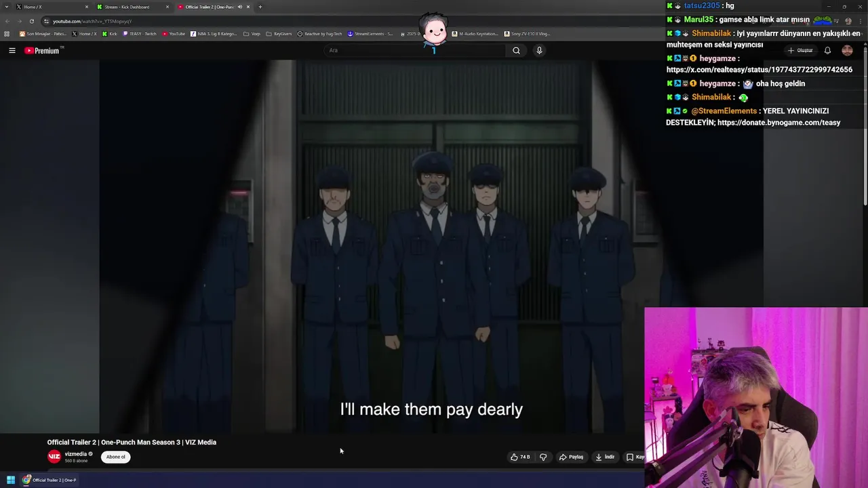Click the @StreamElements chat name
The image size is (868, 488).
[x=724, y=111]
